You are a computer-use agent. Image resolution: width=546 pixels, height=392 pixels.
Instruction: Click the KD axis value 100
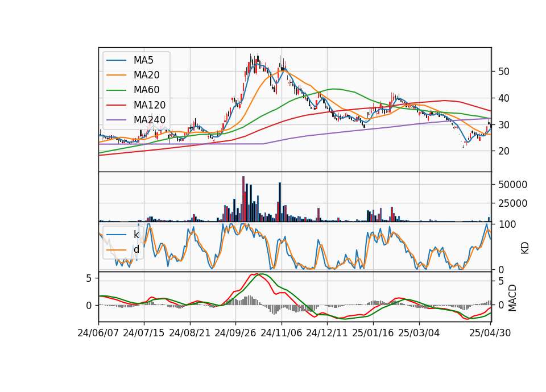click(507, 224)
